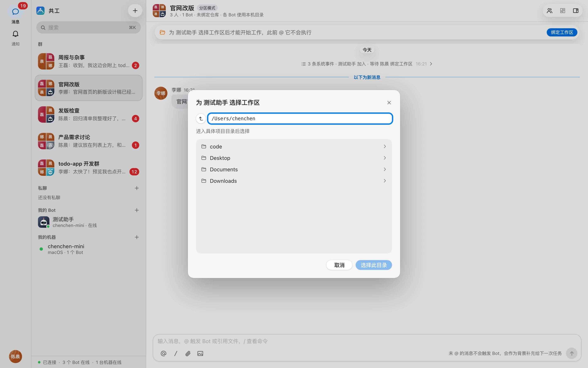Expand the code folder chevron
The image size is (588, 368).
click(x=385, y=147)
